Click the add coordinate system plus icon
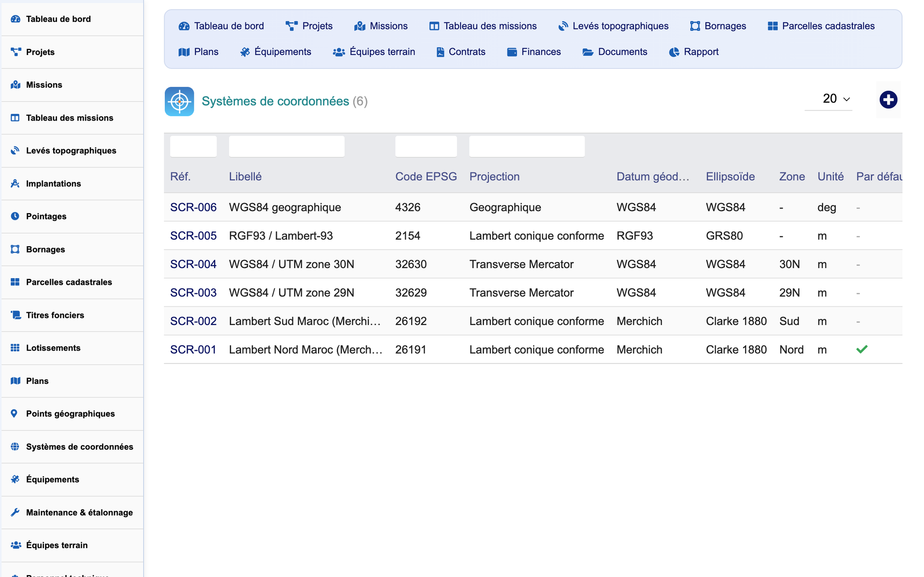The image size is (924, 577). [x=888, y=100]
